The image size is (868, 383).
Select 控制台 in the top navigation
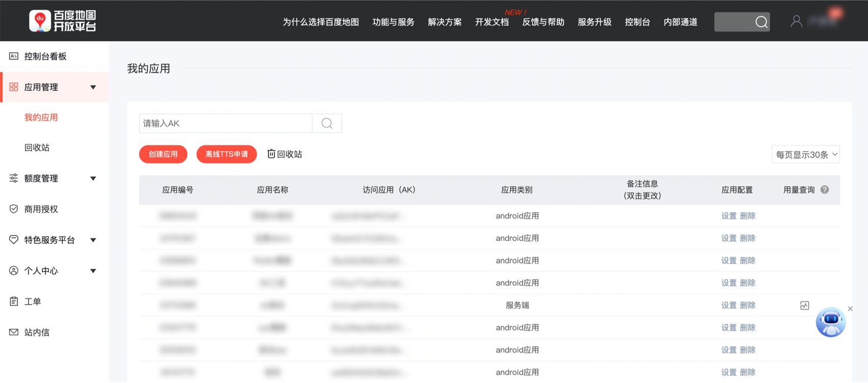tap(637, 22)
